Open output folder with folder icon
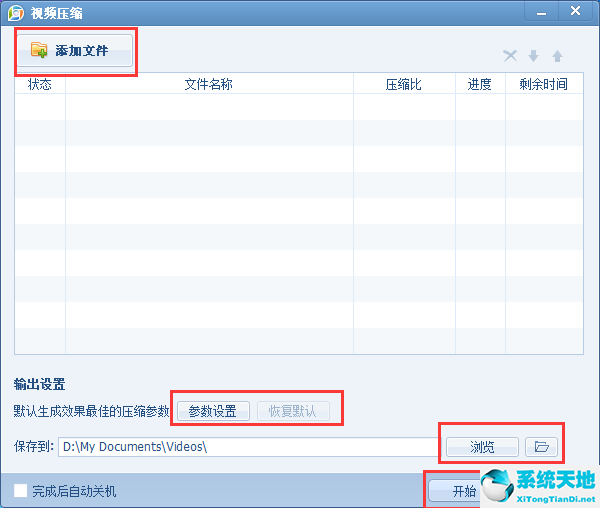 [541, 447]
